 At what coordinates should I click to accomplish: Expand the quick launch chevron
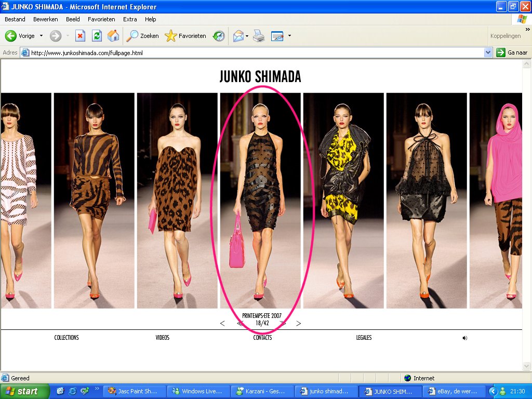[x=97, y=389]
